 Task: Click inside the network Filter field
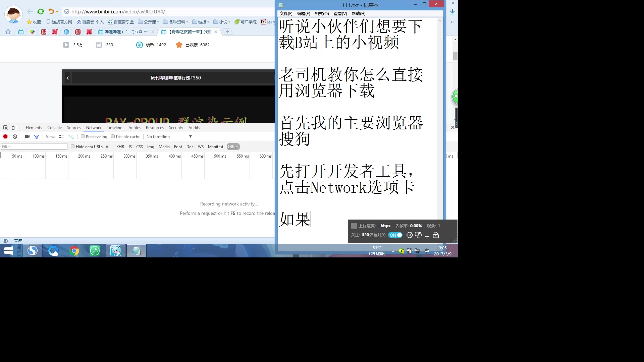point(34,146)
